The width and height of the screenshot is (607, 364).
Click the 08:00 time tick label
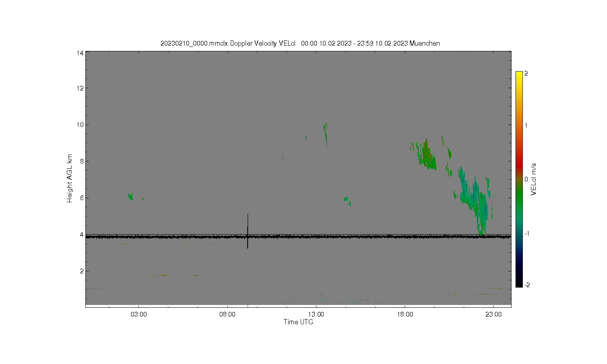click(227, 315)
